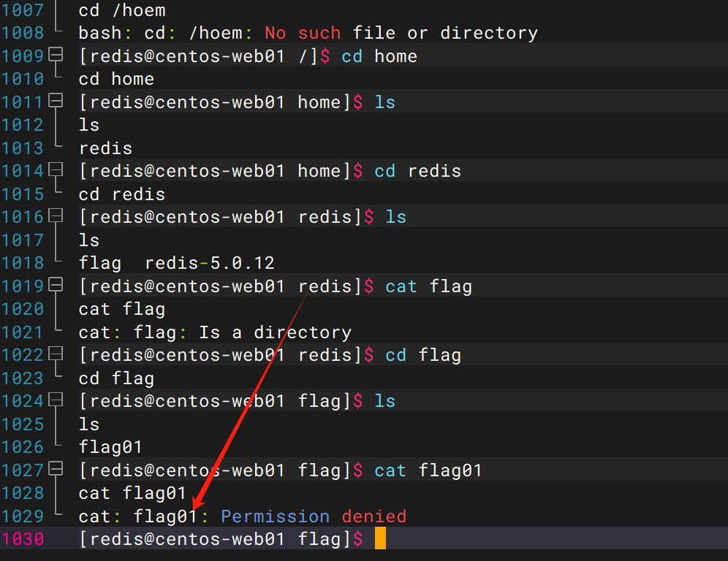728x561 pixels.
Task: Click the 'cd redis' command on line 1014
Action: 417,171
